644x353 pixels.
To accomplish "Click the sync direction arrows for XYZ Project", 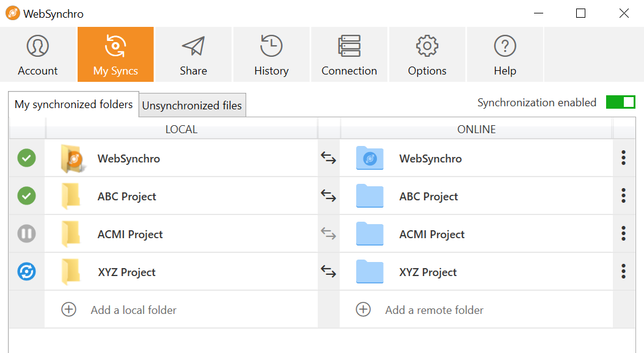I will (x=329, y=271).
